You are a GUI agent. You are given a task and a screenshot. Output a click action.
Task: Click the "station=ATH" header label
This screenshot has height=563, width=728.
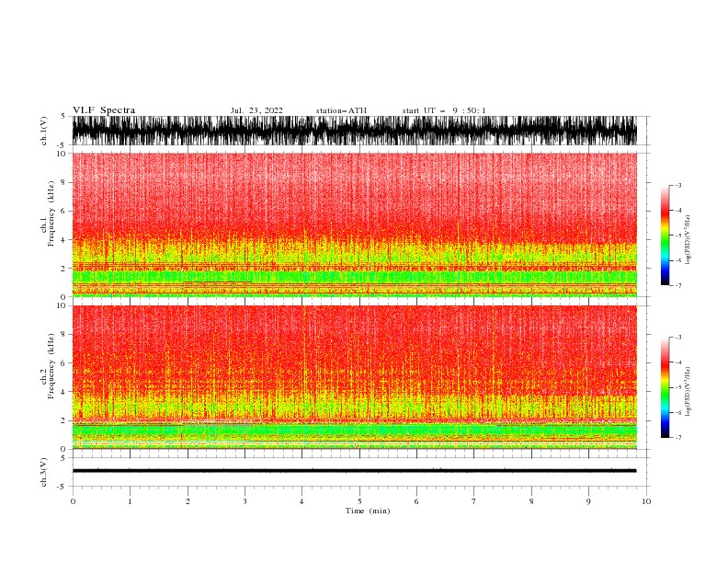(341, 110)
